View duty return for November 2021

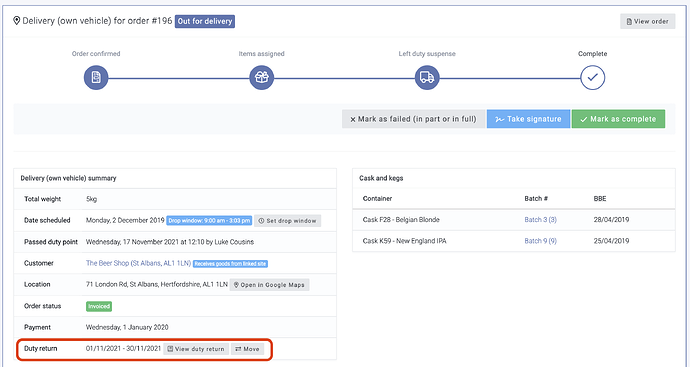[196, 349]
